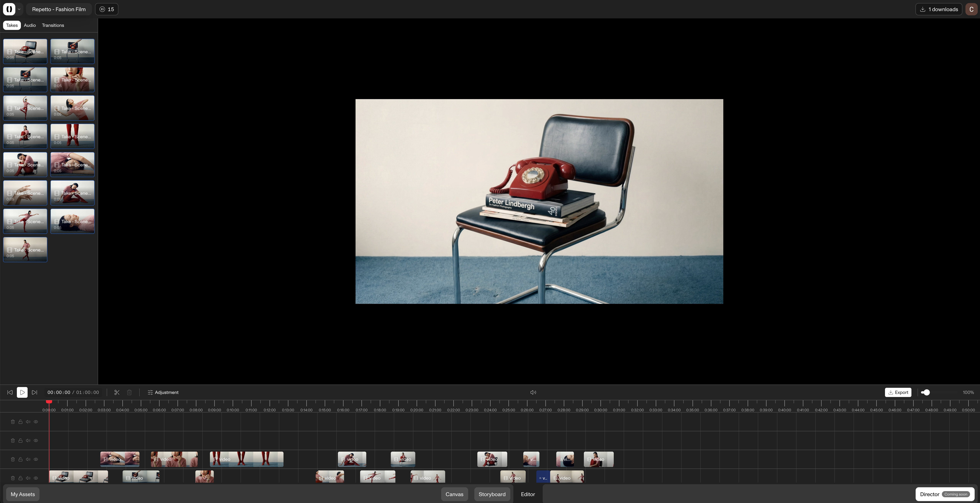Mute the third track's audio
Image resolution: width=980 pixels, height=503 pixels.
[x=28, y=459]
